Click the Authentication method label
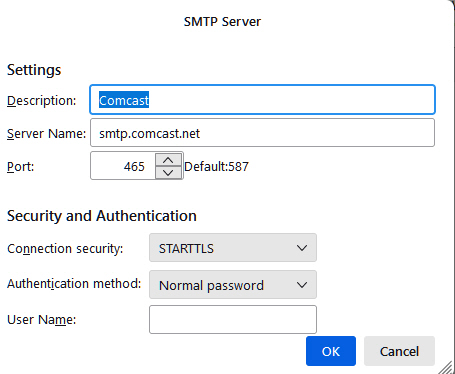 click(x=74, y=284)
